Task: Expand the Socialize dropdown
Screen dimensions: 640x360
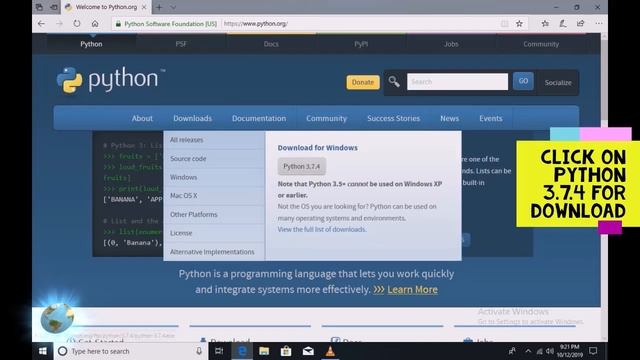Action: pyautogui.click(x=558, y=82)
